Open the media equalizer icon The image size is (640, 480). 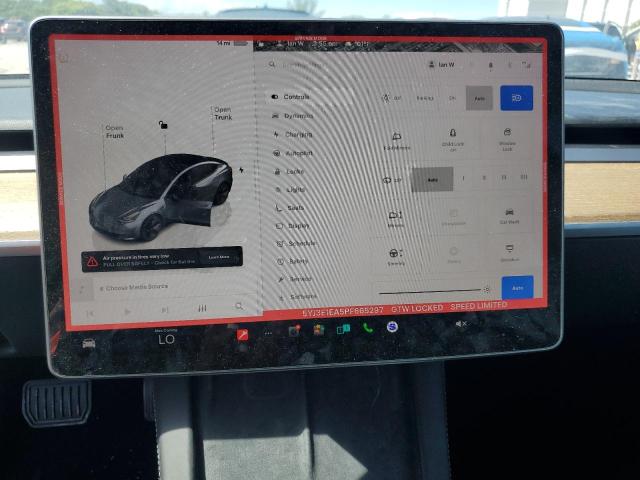click(x=202, y=308)
